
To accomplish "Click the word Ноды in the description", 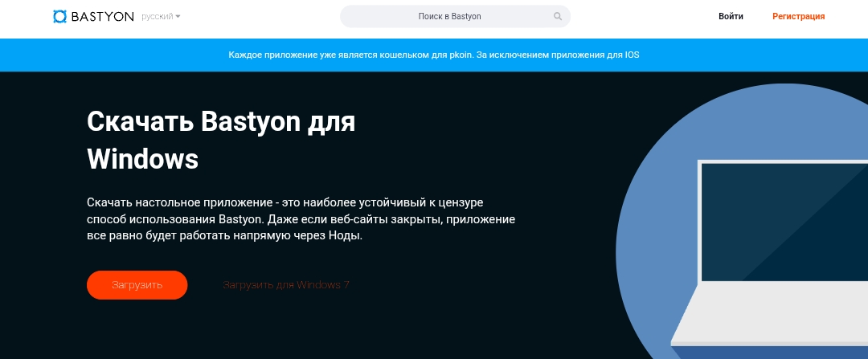I will click(x=347, y=237).
